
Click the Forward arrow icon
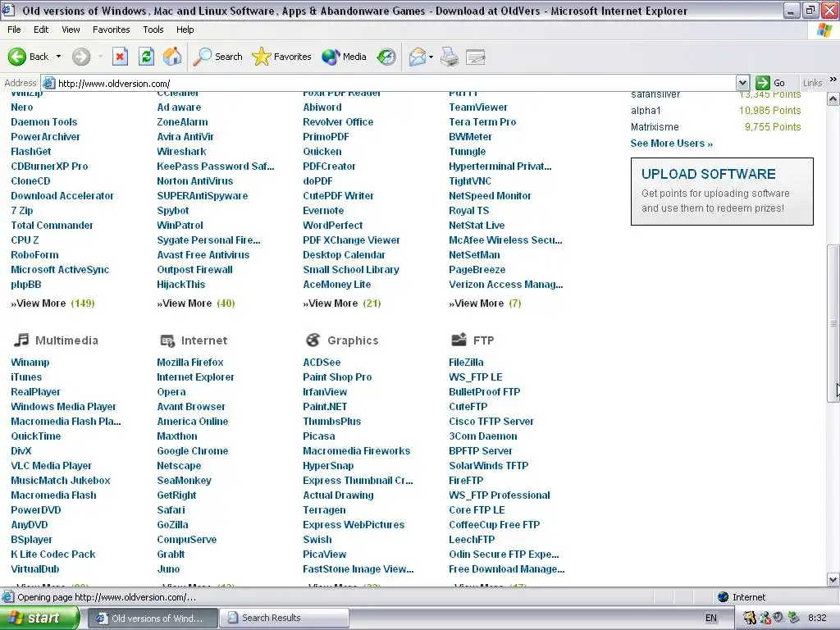pos(81,57)
